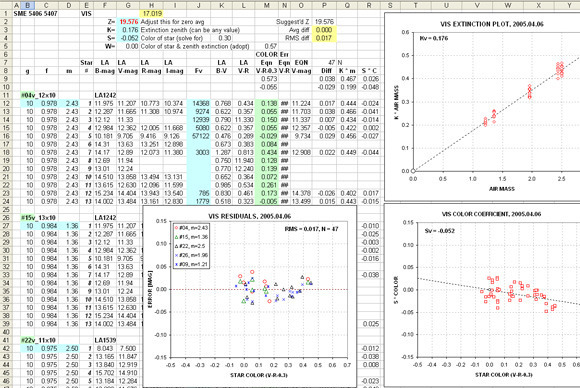Select legend entry #04, m=2.43
580x388 pixels.
(190, 228)
